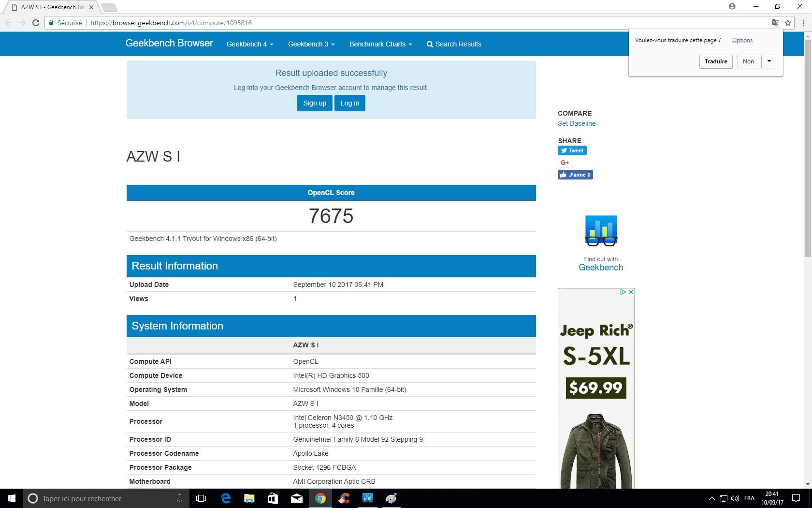Click the Tweet share button
This screenshot has width=812, height=508.
572,150
